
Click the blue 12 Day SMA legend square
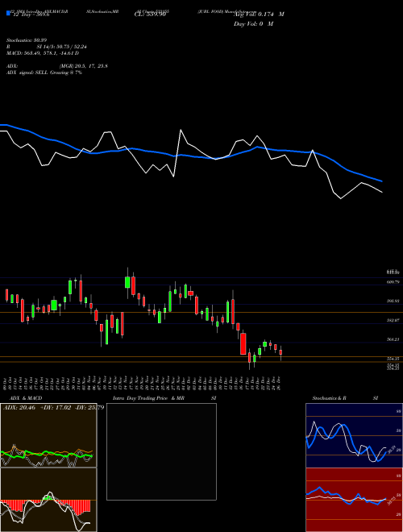(8, 13)
